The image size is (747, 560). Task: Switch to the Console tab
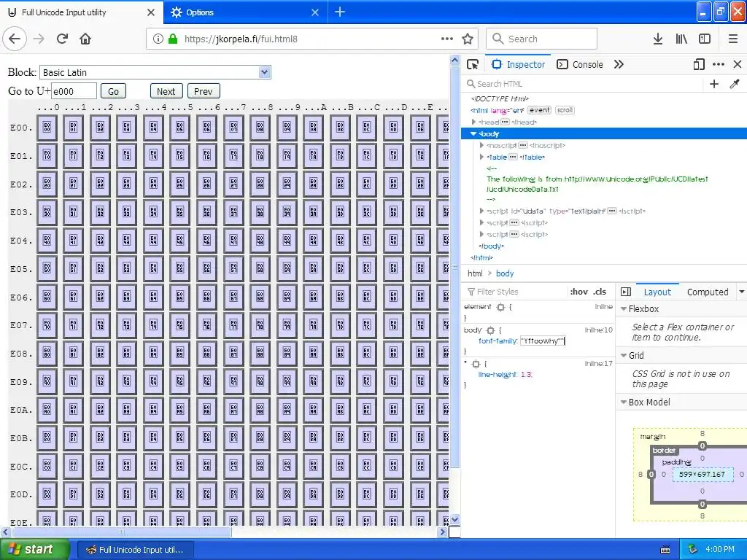[580, 64]
